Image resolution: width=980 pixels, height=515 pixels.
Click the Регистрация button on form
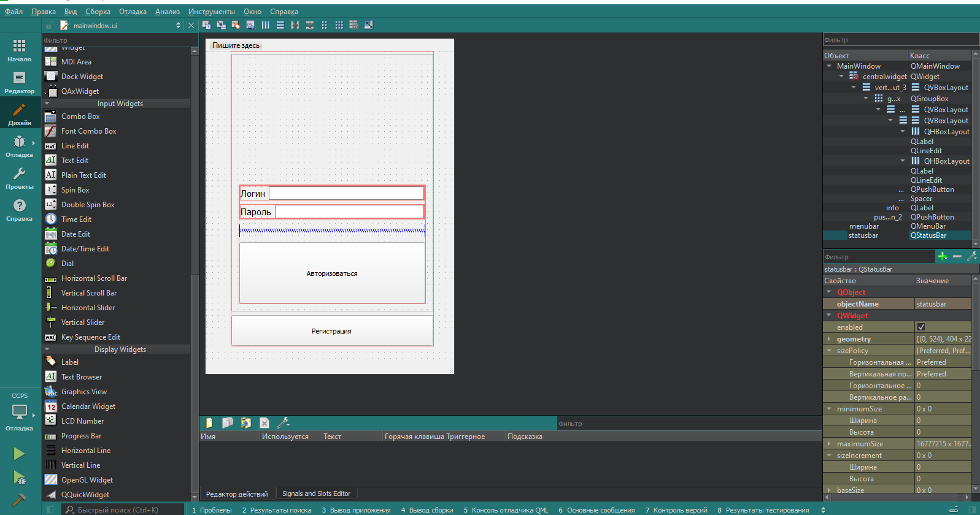tap(331, 331)
